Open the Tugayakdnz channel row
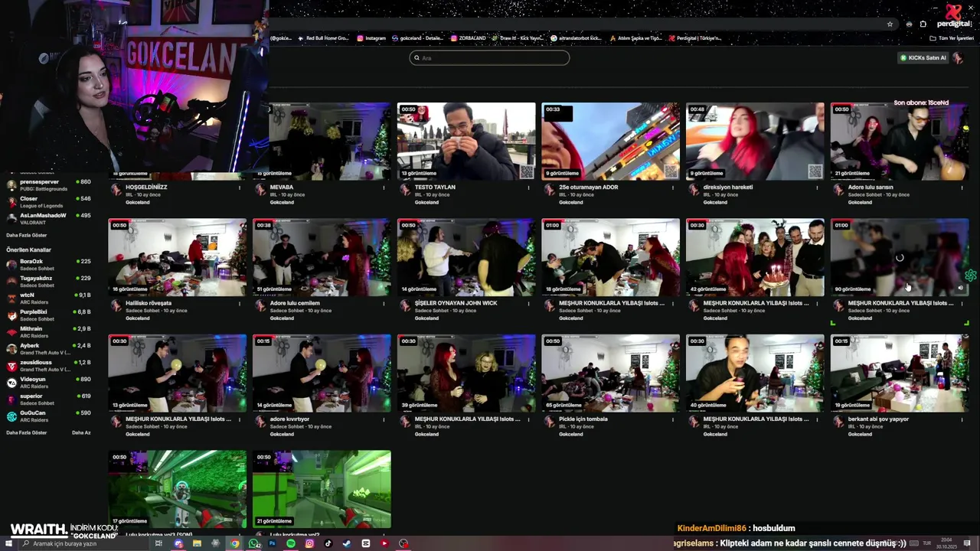The image size is (980, 551). click(x=47, y=282)
